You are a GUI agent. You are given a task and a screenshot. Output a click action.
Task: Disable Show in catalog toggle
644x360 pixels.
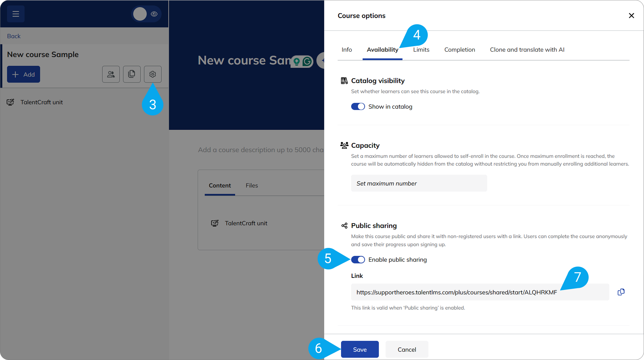358,106
